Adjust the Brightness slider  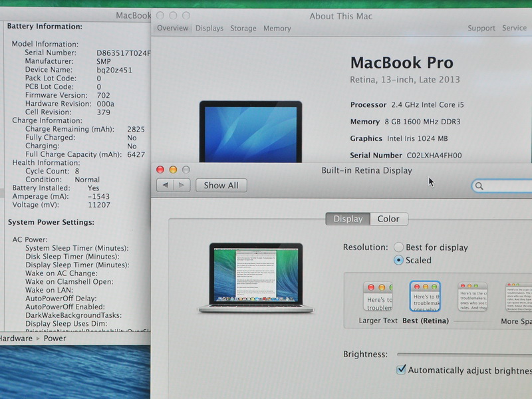(464, 354)
